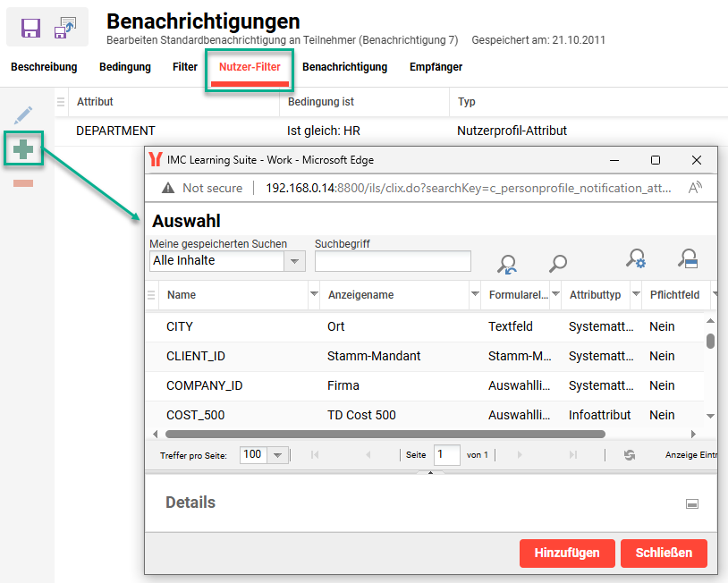The width and height of the screenshot is (728, 583).
Task: Click the Save icon in the top toolbar
Action: (x=30, y=29)
